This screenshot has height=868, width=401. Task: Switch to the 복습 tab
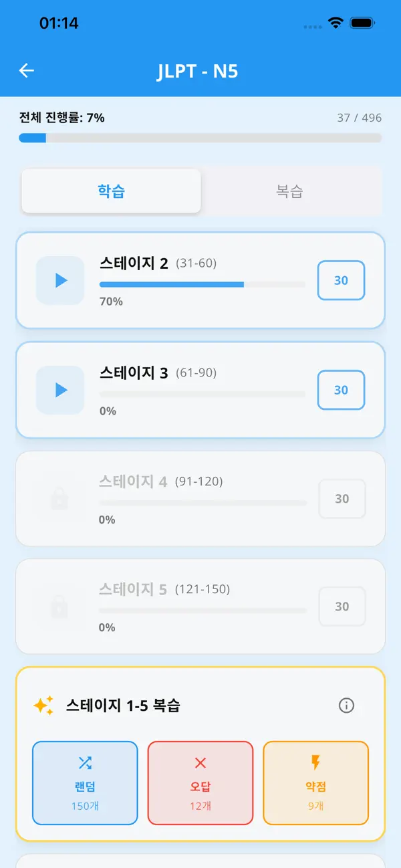(x=291, y=191)
